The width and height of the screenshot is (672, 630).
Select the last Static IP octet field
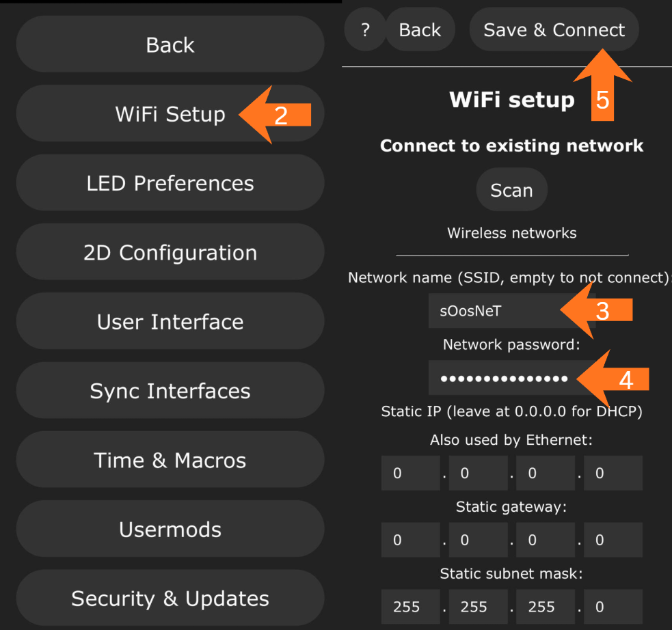point(613,473)
